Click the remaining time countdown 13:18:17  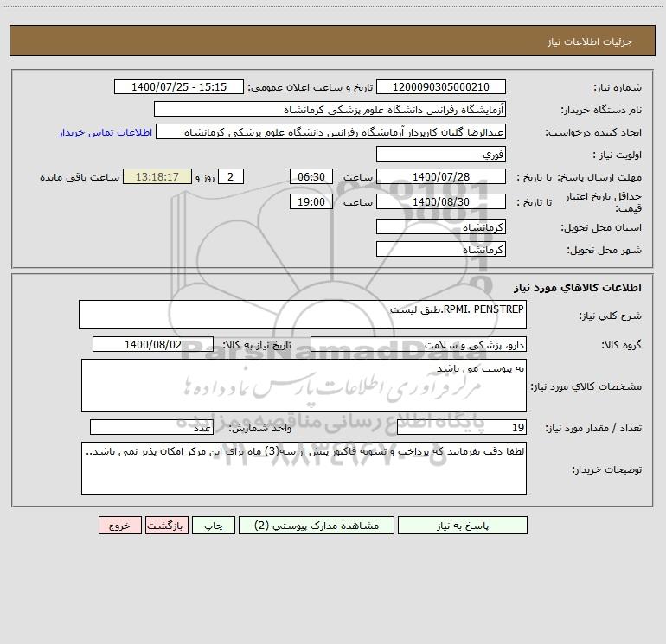pos(157,176)
